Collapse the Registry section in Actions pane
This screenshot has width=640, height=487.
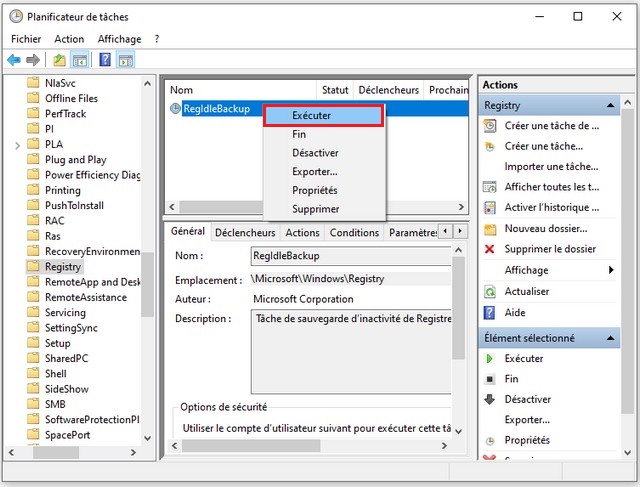612,105
